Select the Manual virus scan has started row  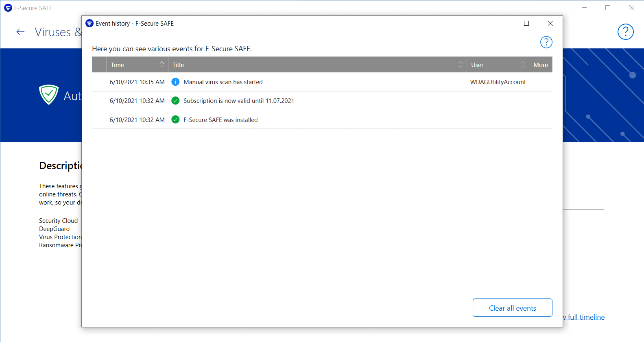pyautogui.click(x=223, y=82)
